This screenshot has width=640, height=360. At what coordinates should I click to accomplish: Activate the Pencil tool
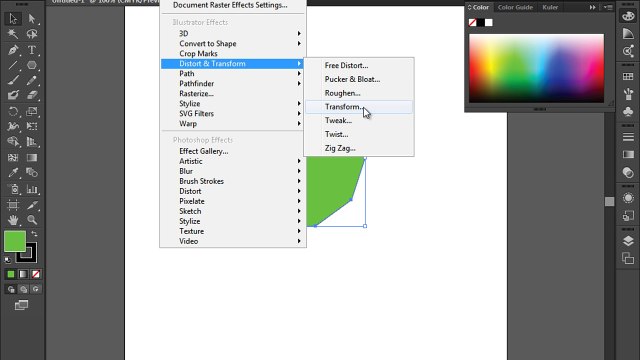32,80
